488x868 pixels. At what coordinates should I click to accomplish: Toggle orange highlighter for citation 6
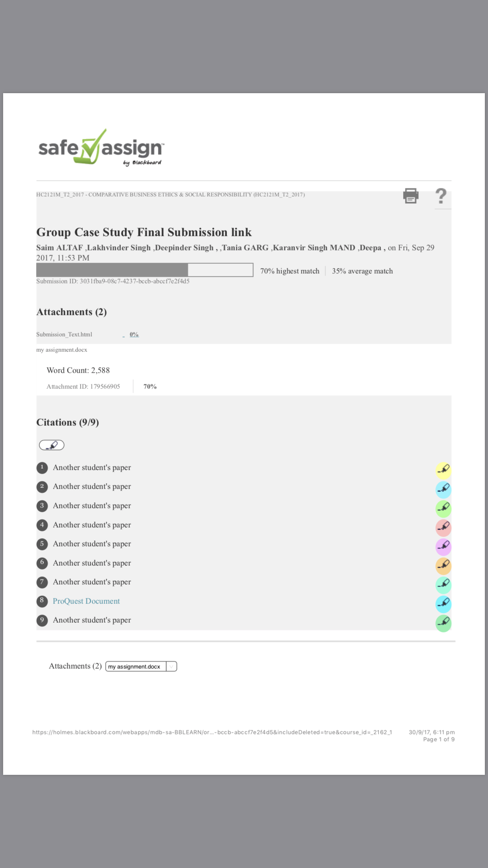pos(443,566)
